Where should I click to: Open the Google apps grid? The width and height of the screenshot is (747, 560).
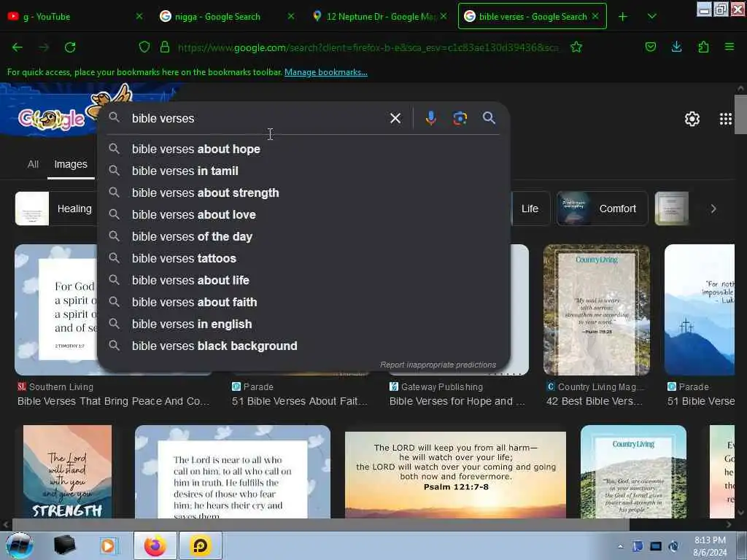click(x=726, y=119)
